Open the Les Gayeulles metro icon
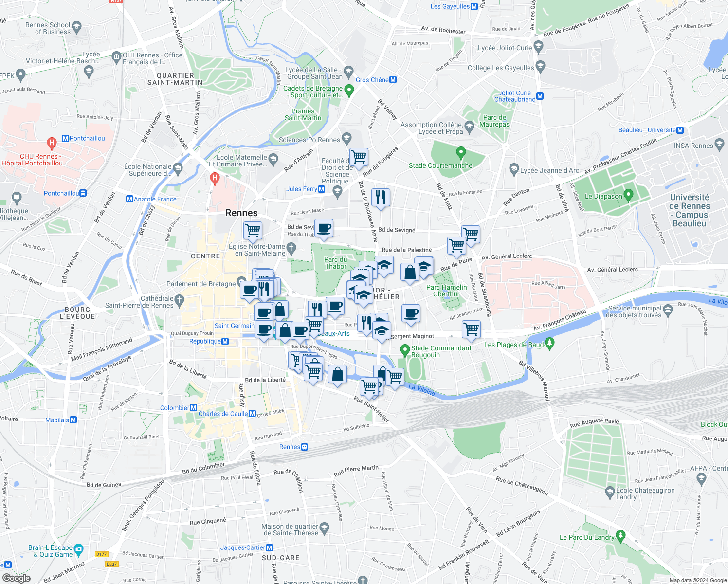728x584 pixels. pos(474,6)
